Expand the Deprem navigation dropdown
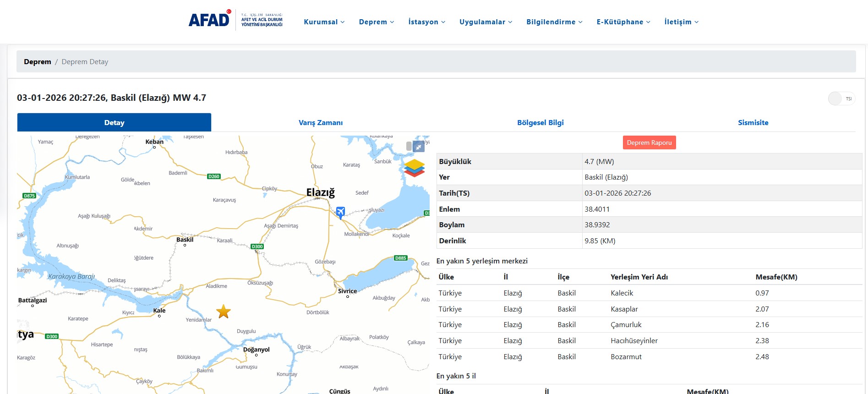 click(376, 22)
